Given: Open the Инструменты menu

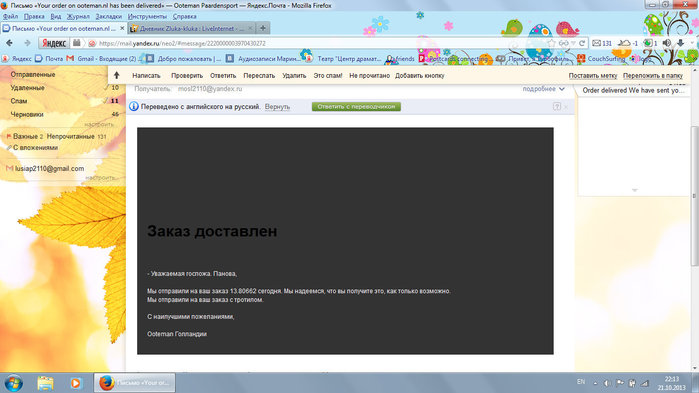Looking at the screenshot, I should tap(147, 16).
